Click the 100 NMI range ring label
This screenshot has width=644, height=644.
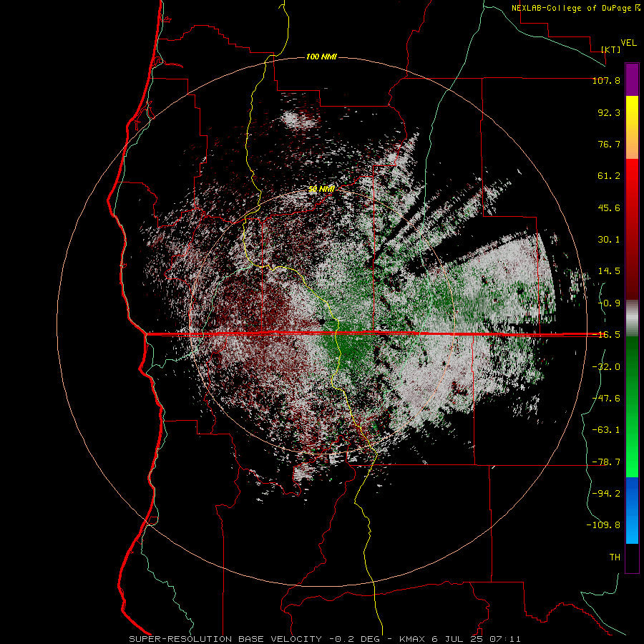[x=321, y=57]
